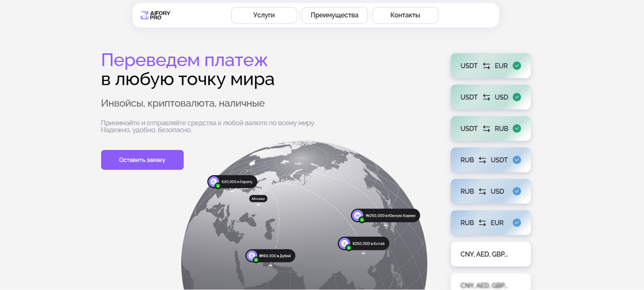644x290 pixels.
Task: Click the heading Переведем платеж
Action: pyautogui.click(x=184, y=60)
